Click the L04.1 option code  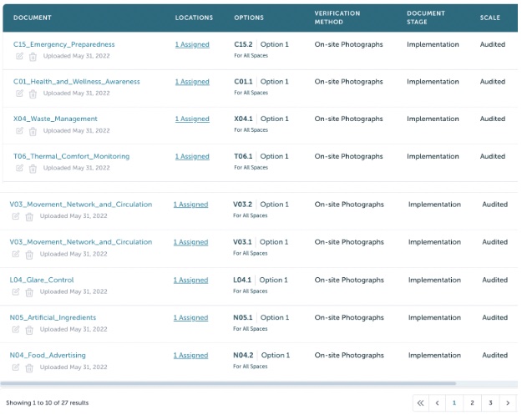[242, 280]
